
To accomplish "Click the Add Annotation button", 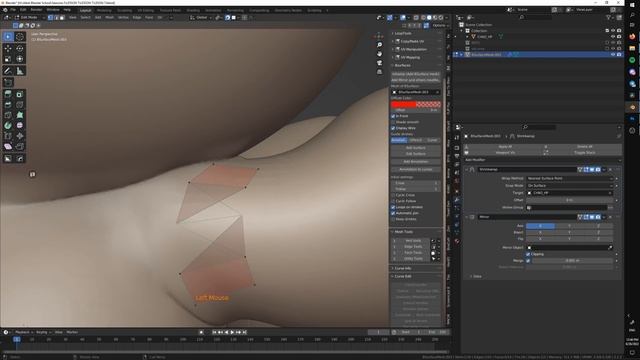I will point(416,162).
